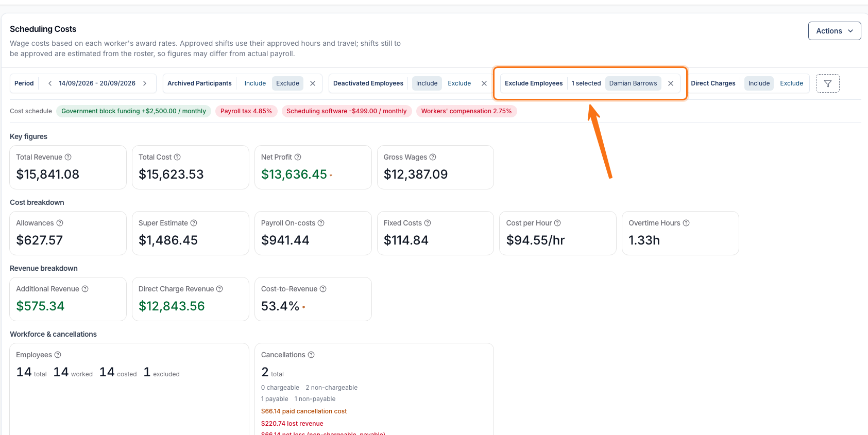The width and height of the screenshot is (868, 435).
Task: Set Archived Participants to Exclude
Action: pos(287,83)
